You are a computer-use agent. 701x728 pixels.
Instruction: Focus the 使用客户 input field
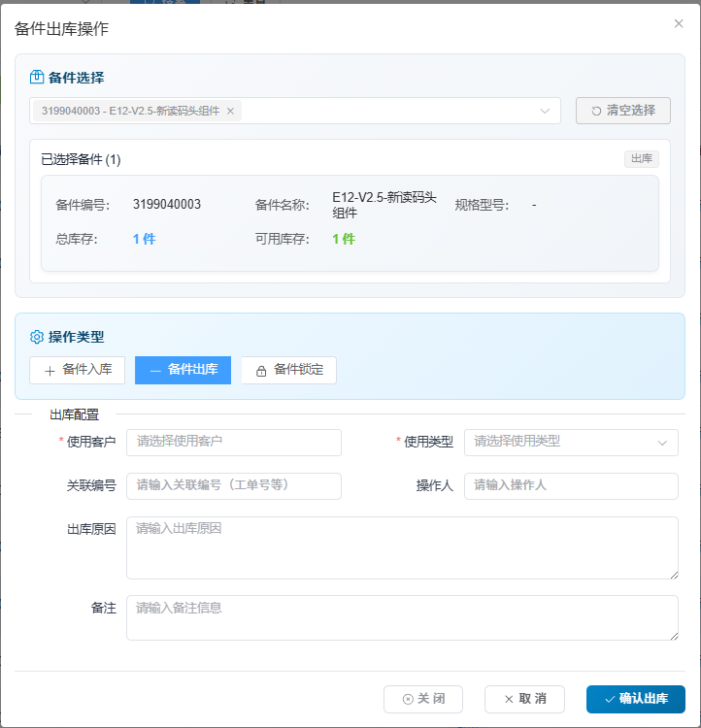[x=234, y=442]
